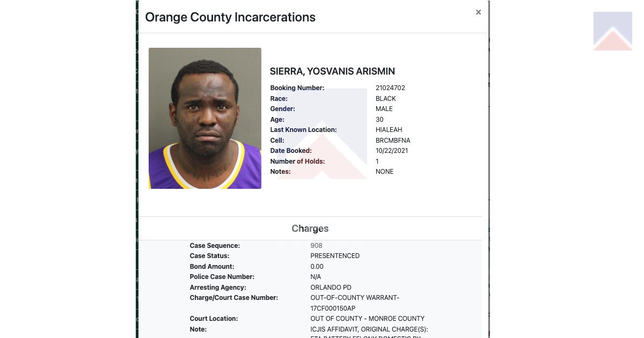
Task: Select the Orange County Incarcerations title
Action: [230, 17]
